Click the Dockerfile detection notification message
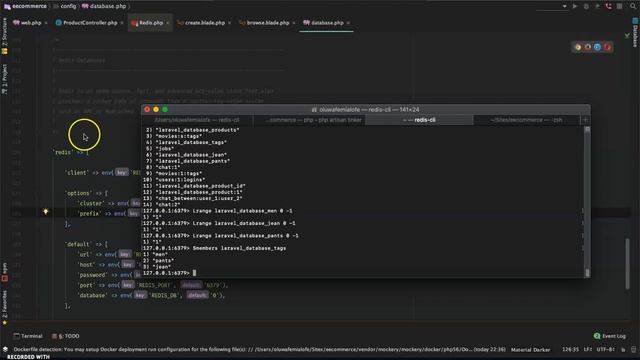The height and width of the screenshot is (360, 640). pyautogui.click(x=259, y=350)
